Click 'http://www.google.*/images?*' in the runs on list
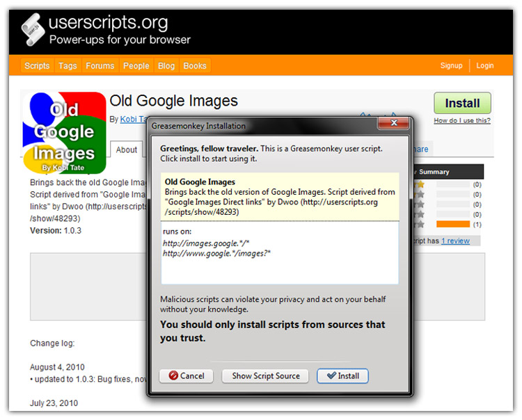Viewport: 522px width, 420px height. pyautogui.click(x=216, y=253)
